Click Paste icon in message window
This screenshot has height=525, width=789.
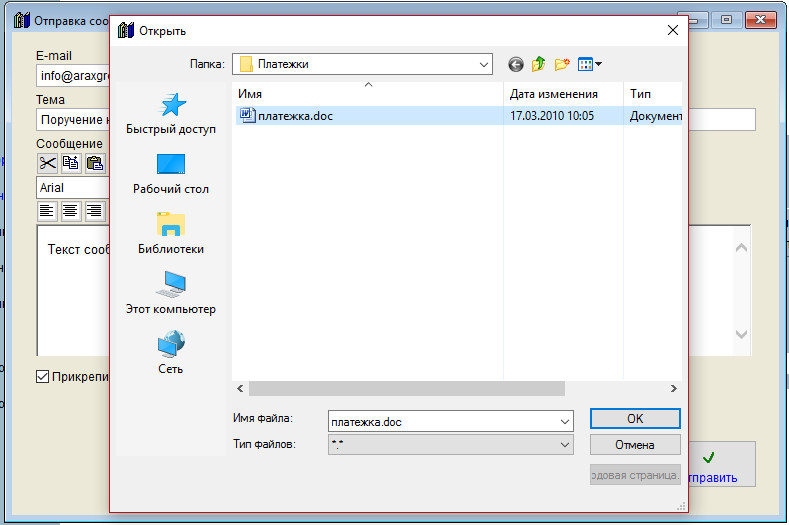(x=95, y=163)
